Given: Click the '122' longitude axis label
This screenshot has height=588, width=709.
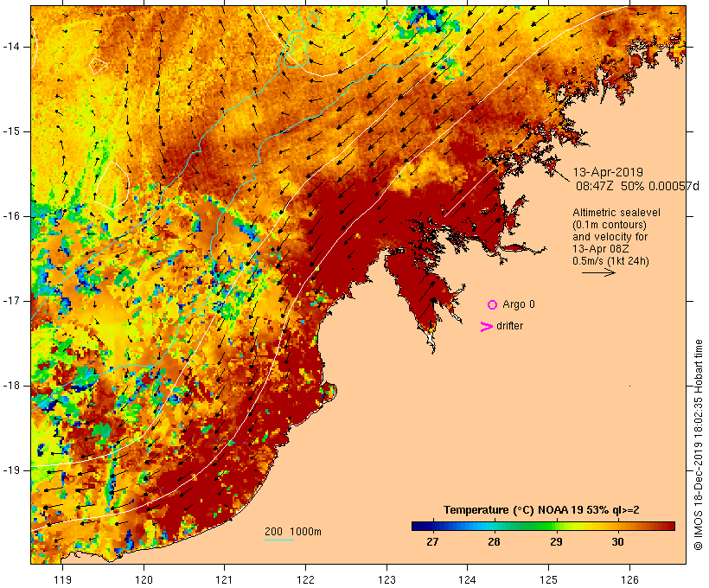Looking at the screenshot, I should (306, 579).
